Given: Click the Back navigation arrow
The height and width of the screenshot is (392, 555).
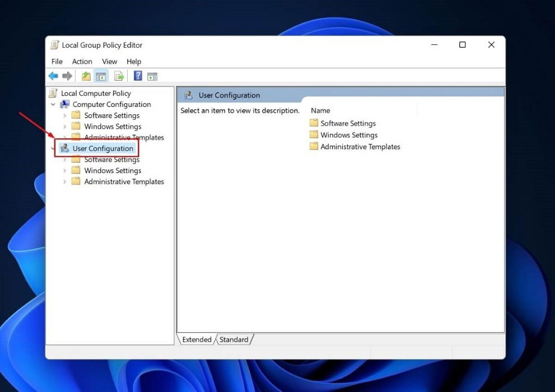Looking at the screenshot, I should (54, 76).
